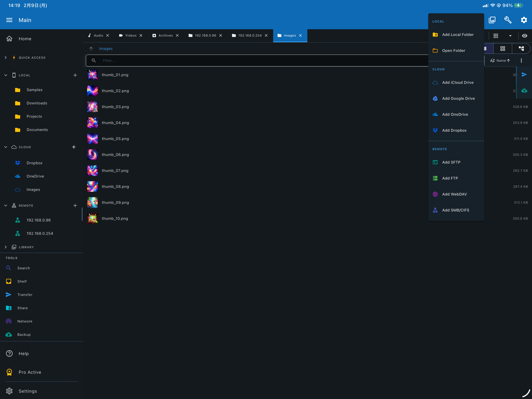Switch to the Videos tab

(131, 35)
